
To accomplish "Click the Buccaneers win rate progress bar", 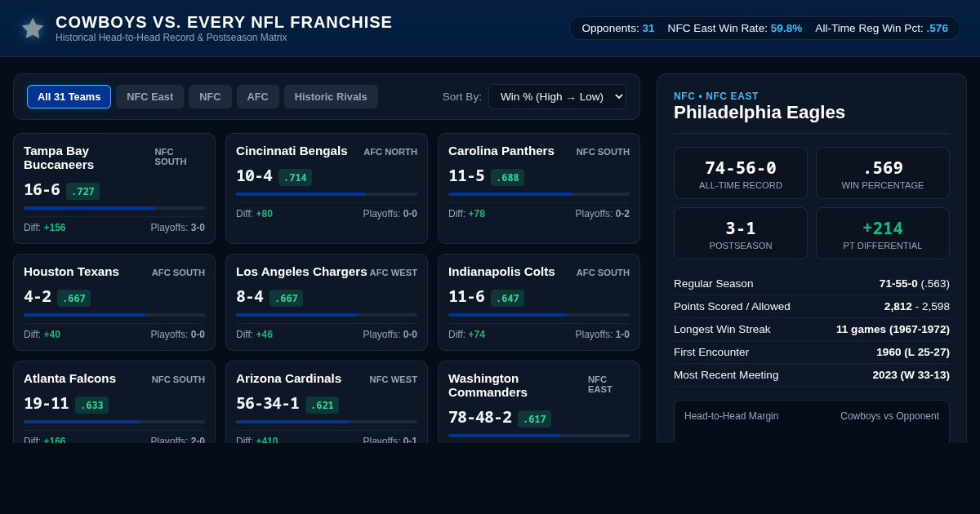I will [114, 208].
